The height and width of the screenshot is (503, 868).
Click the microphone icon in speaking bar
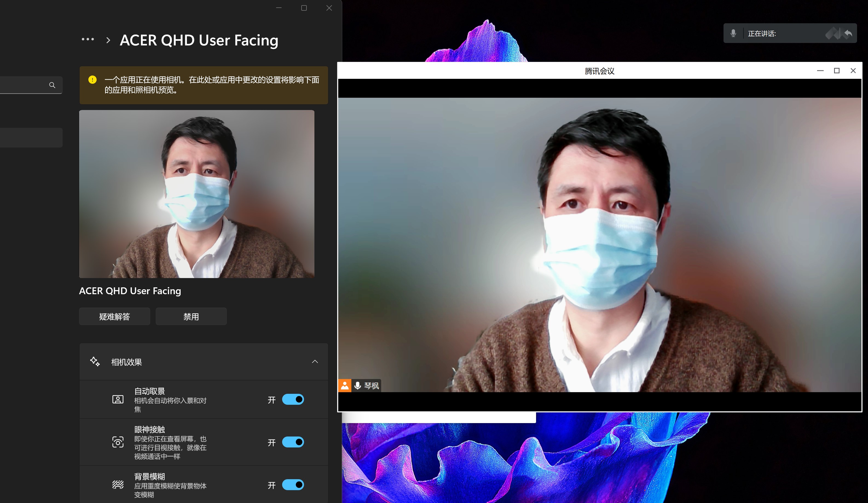point(733,33)
